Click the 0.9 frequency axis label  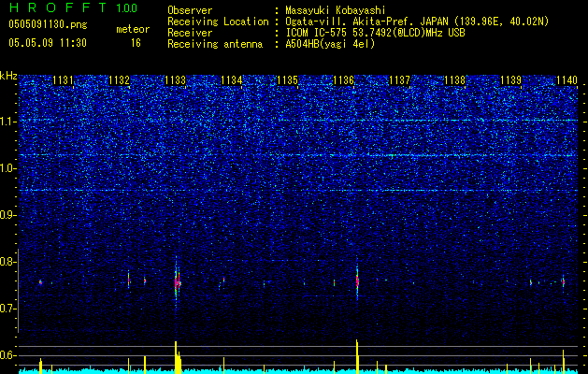[7, 215]
